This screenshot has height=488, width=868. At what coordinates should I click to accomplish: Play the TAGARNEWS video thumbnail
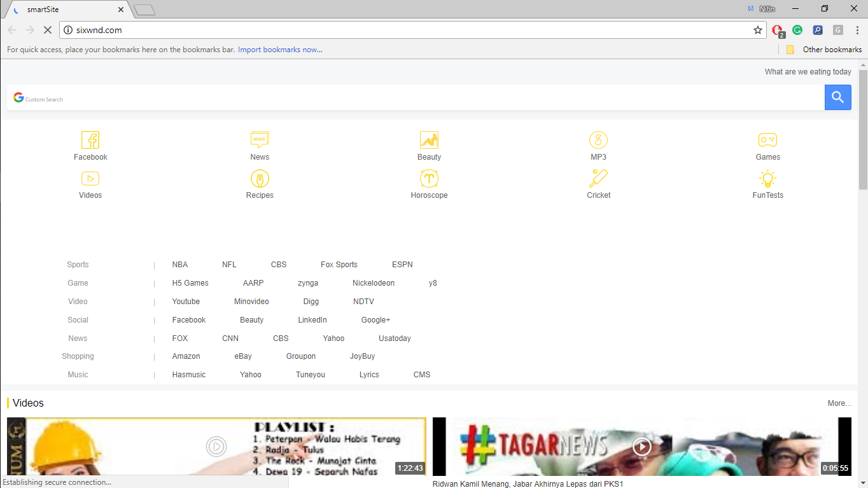642,447
